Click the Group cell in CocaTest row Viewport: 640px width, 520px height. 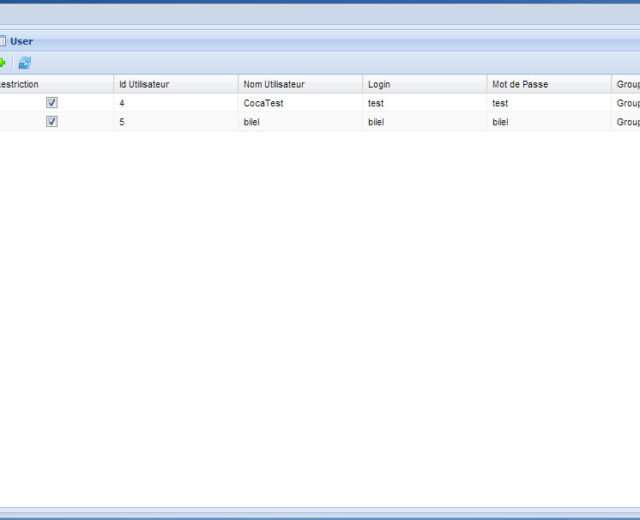coord(627,103)
